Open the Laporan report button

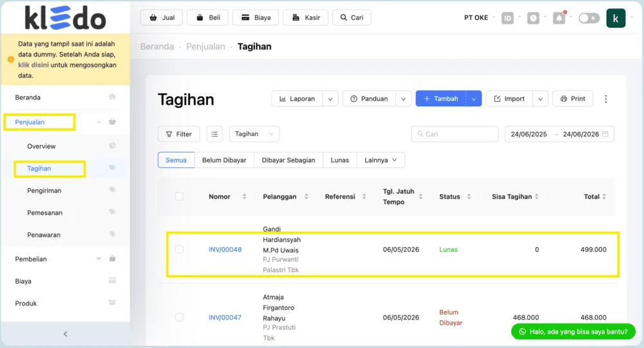[x=298, y=98]
